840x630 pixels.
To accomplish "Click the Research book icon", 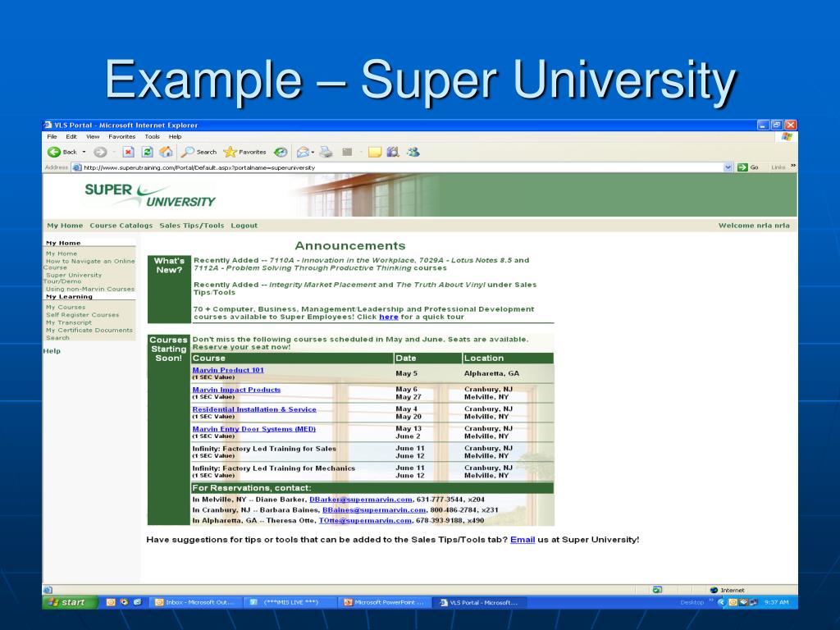I will [x=393, y=152].
